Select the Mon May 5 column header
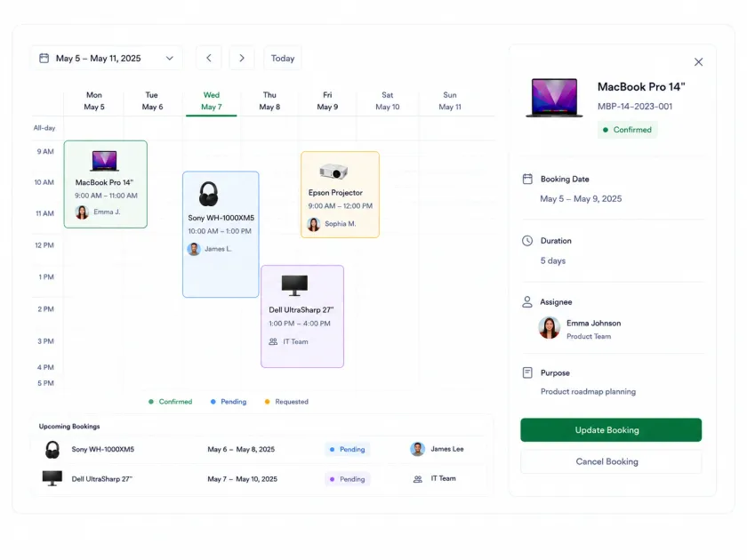Viewport: 747px width, 560px height. (94, 101)
